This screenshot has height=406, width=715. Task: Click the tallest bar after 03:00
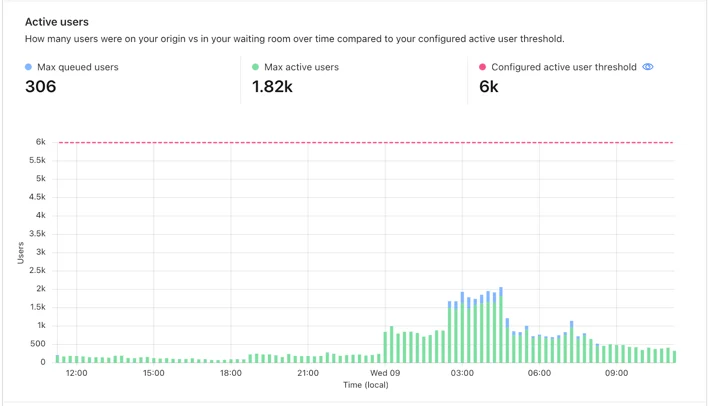[x=501, y=325]
